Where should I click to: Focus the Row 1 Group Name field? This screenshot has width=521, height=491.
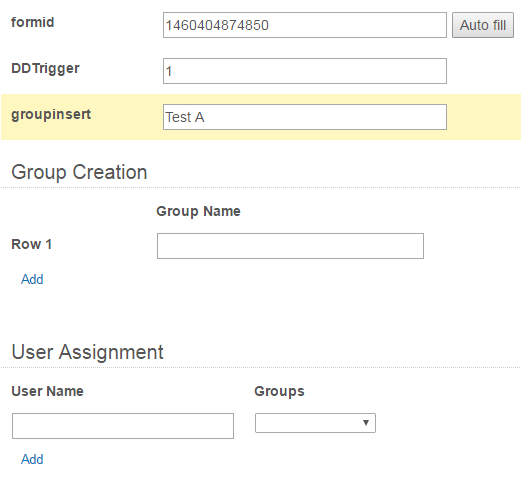(290, 246)
